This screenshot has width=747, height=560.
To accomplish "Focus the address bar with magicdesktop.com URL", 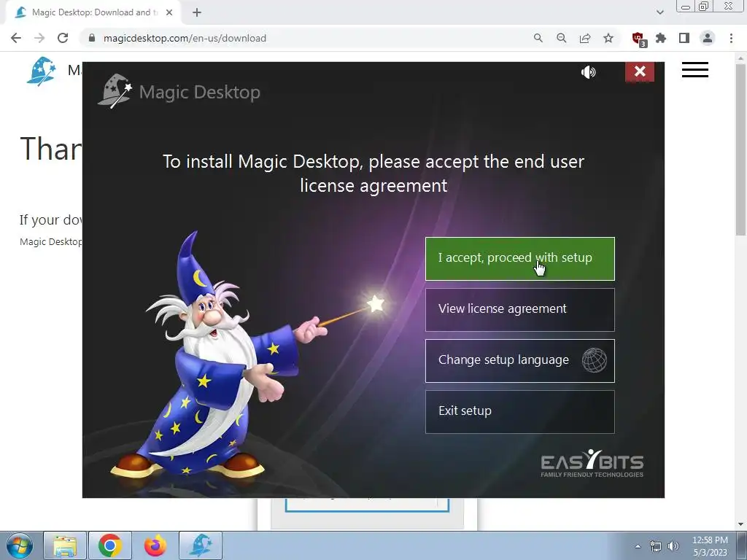I will [x=305, y=38].
